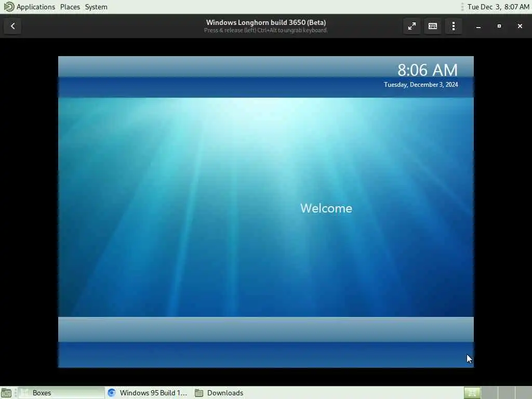Click the 8:06 AM clock in VM
Image resolution: width=532 pixels, height=399 pixels.
[x=428, y=70]
